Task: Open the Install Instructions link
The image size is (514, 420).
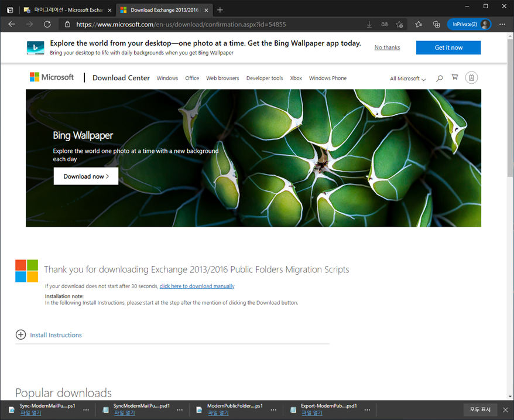Action: (56, 335)
